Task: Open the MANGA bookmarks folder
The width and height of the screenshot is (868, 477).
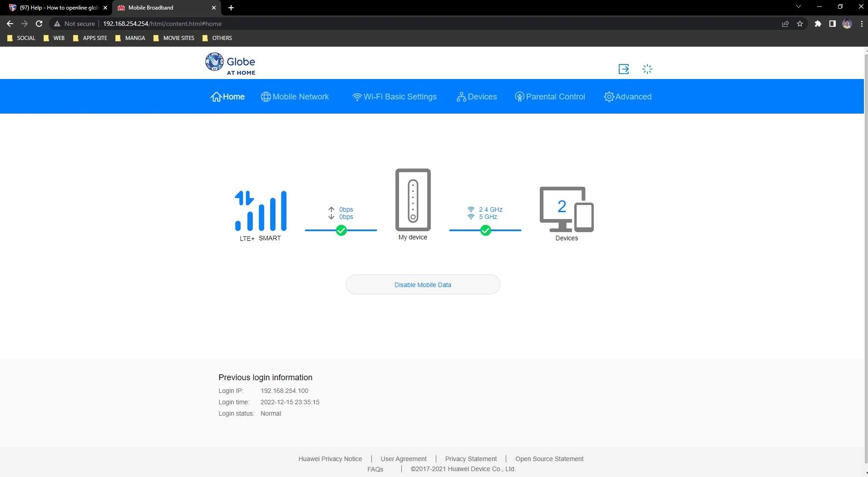Action: (x=130, y=38)
